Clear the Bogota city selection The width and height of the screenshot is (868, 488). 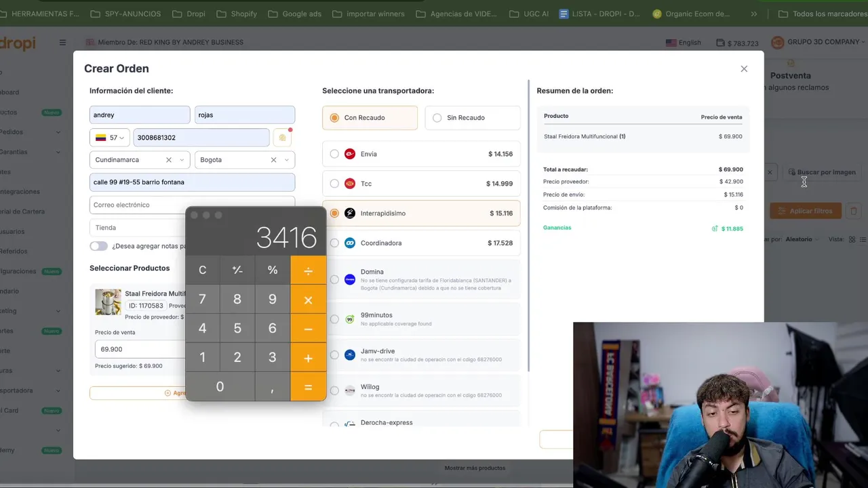tap(273, 160)
